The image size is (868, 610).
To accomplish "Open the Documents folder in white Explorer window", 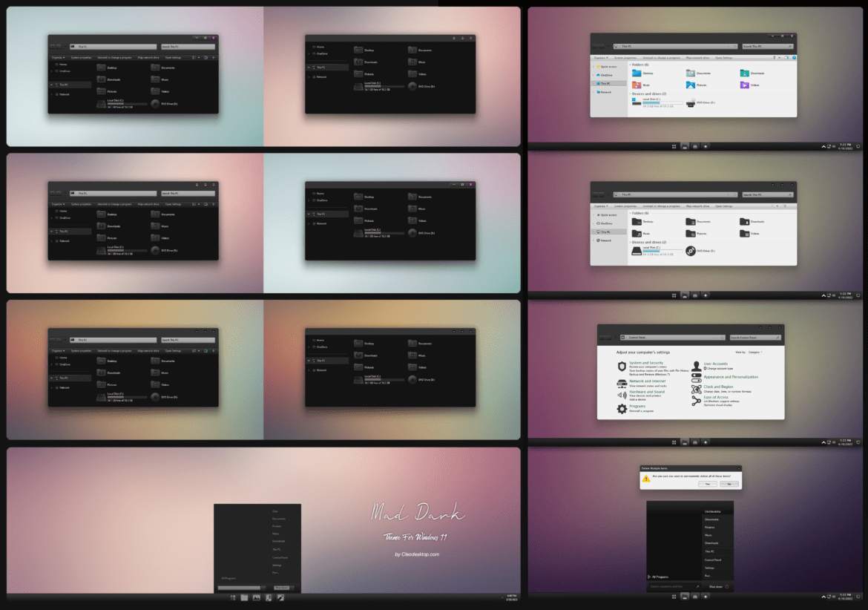I will [690, 73].
